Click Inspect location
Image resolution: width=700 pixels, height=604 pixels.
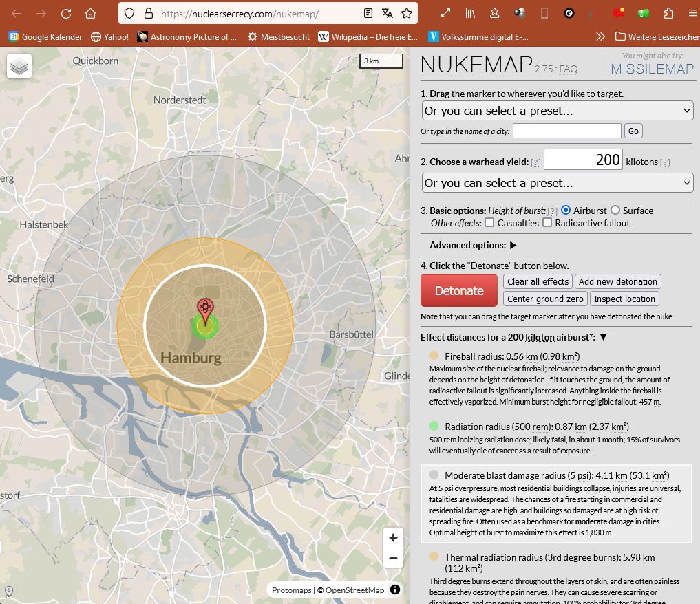[x=624, y=299]
